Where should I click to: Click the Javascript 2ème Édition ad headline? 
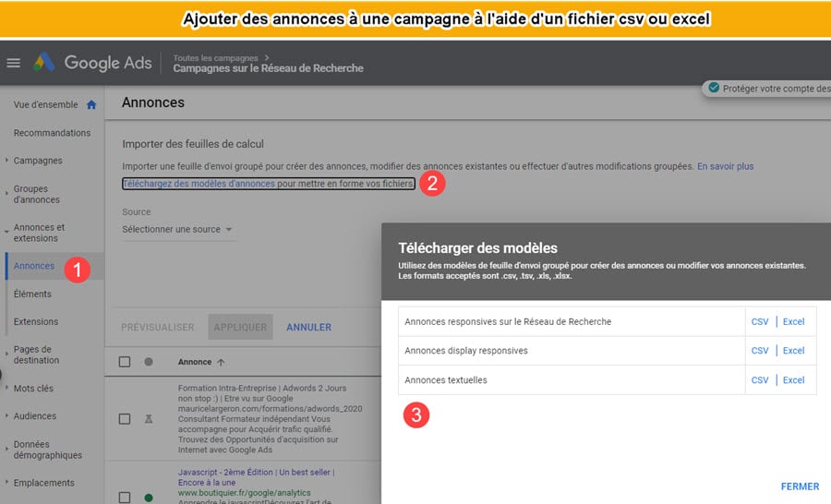256,477
